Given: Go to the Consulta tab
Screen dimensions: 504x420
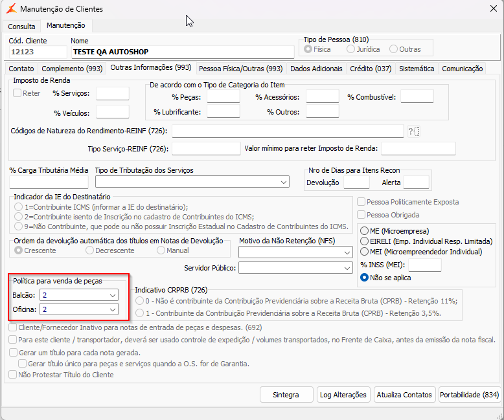Looking at the screenshot, I should (x=21, y=27).
